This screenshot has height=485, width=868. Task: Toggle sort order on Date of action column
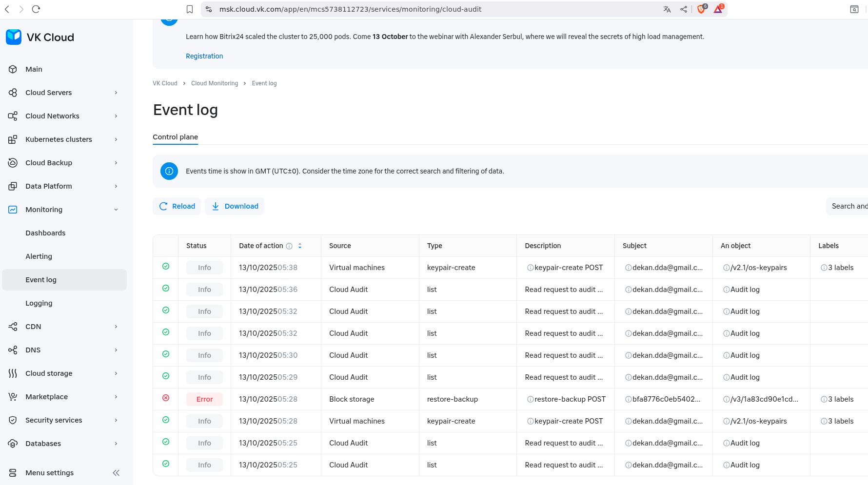coord(300,246)
